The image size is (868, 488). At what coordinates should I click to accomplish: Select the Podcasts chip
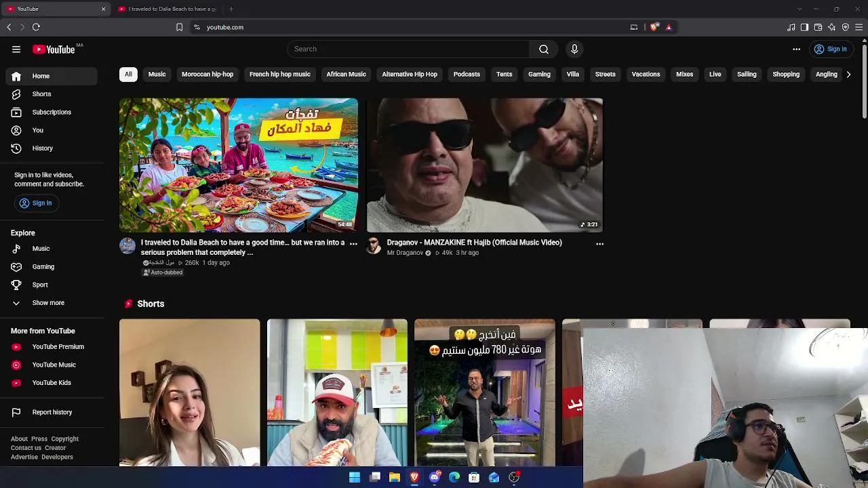click(467, 75)
